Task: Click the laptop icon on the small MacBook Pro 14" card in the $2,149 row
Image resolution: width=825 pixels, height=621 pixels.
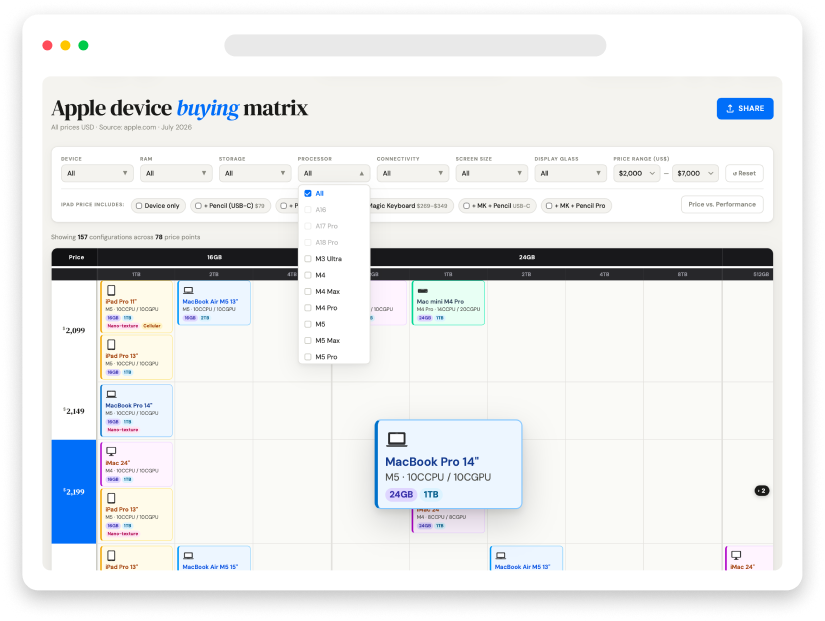Action: coord(111,394)
